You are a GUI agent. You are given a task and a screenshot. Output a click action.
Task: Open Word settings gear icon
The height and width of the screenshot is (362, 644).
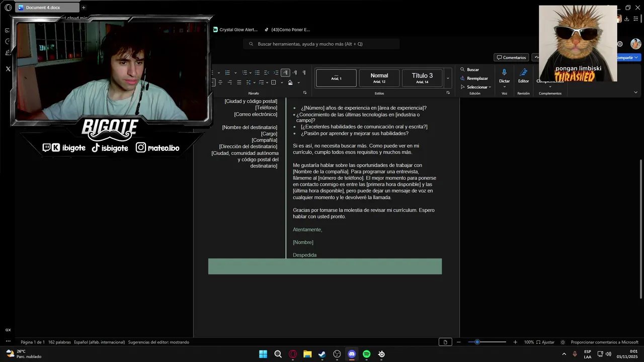tap(620, 44)
